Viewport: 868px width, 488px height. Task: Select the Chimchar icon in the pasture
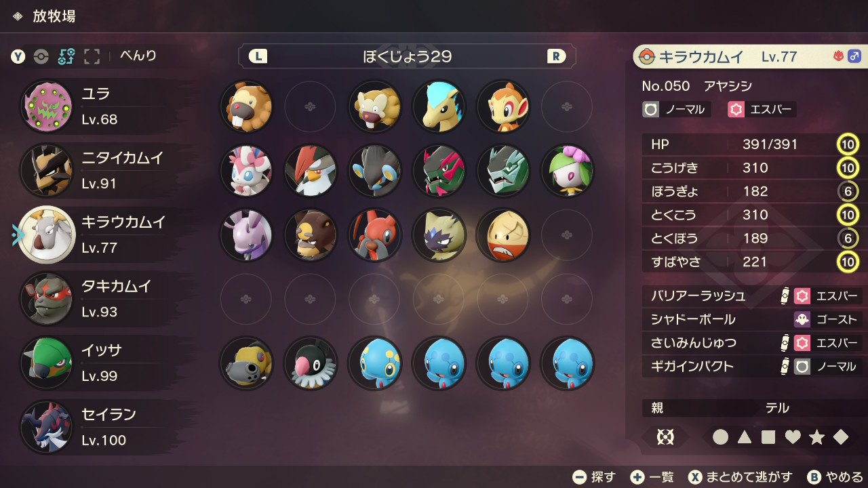[502, 106]
